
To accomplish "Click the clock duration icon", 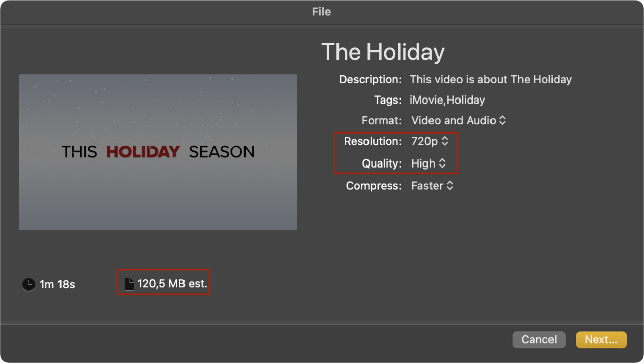I will [28, 284].
